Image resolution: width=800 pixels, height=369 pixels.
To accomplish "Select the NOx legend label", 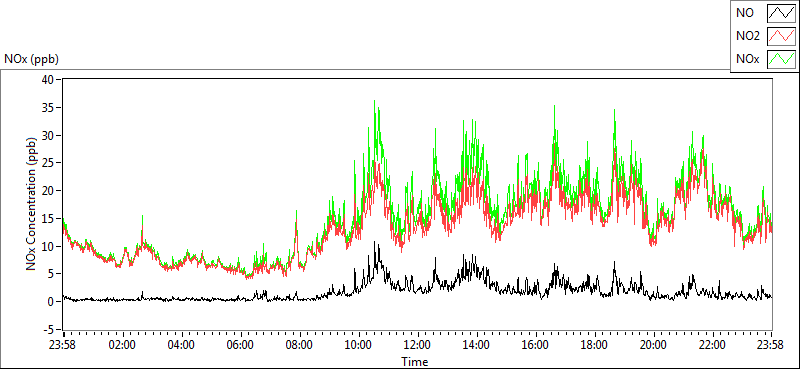I will coord(748,60).
